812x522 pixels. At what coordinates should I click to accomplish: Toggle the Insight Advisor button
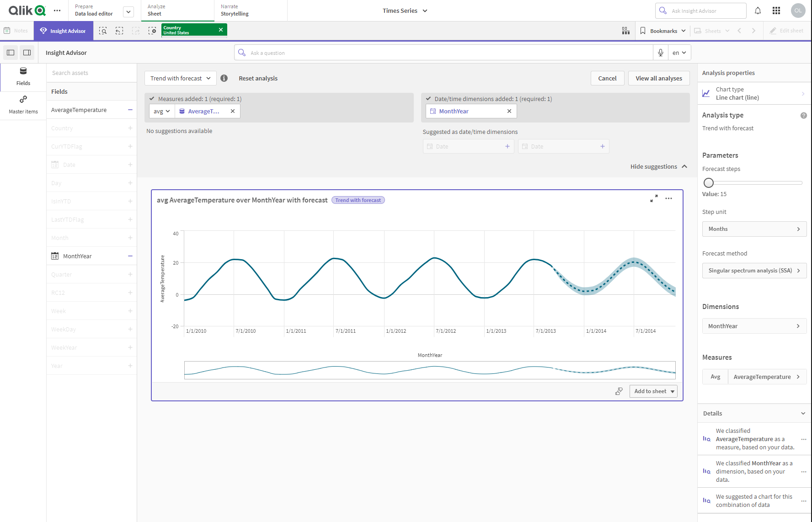(63, 31)
